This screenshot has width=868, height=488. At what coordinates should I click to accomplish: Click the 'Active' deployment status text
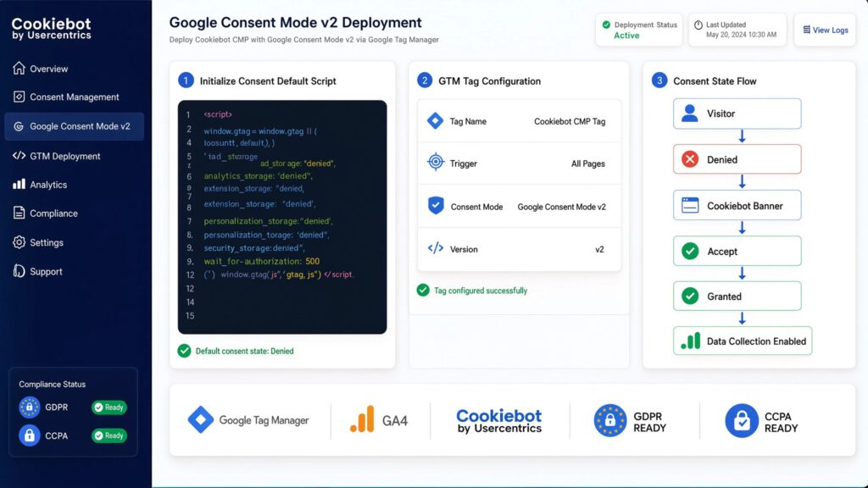(626, 36)
